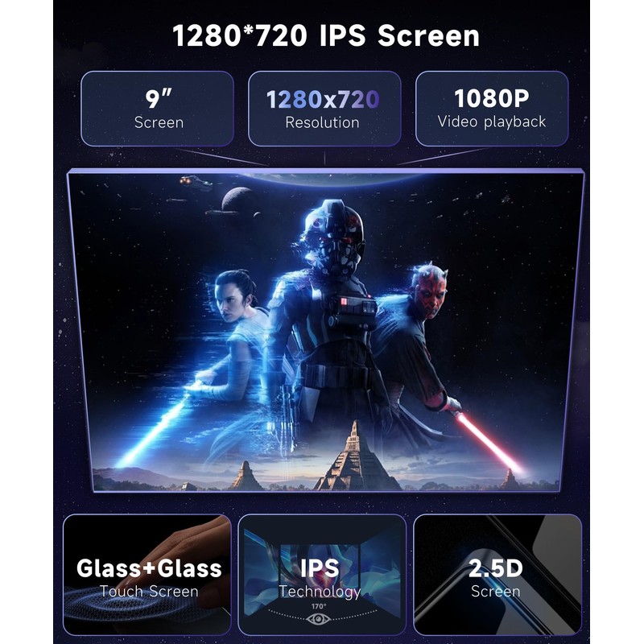
Task: Click the 170° eye viewing-angle icon
Action: coord(318,619)
